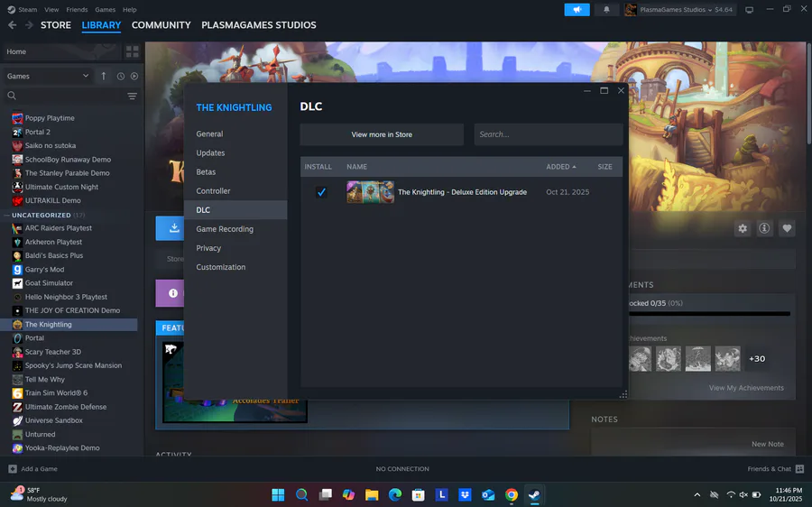This screenshot has width=812, height=507.
Task: Launch Google Chrome from taskbar
Action: coord(512,494)
